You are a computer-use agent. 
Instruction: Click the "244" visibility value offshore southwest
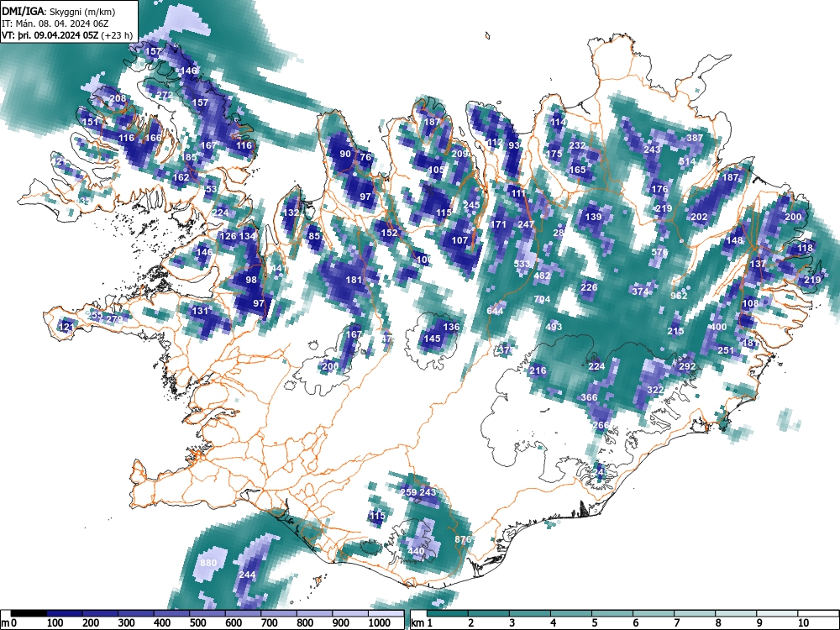pos(247,575)
